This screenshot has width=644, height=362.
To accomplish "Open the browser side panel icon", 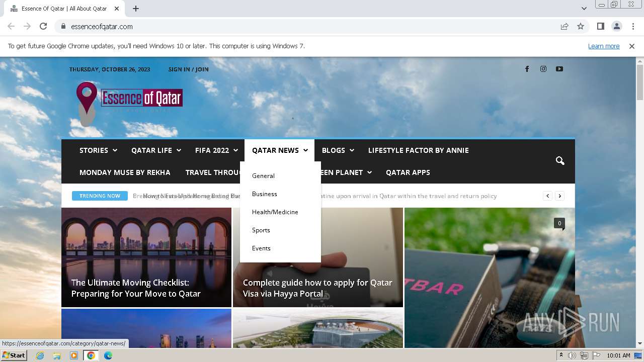I will [x=600, y=26].
